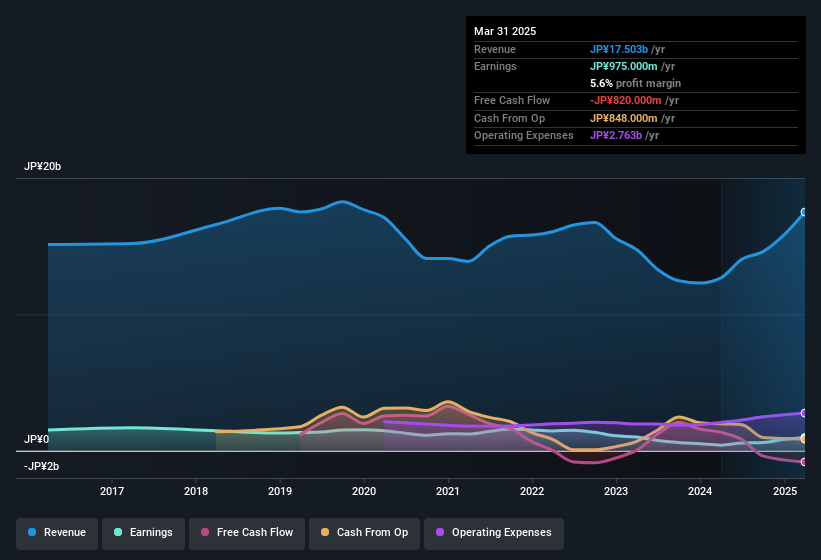Click the Cash From Op orange endpoint marker

point(804,439)
